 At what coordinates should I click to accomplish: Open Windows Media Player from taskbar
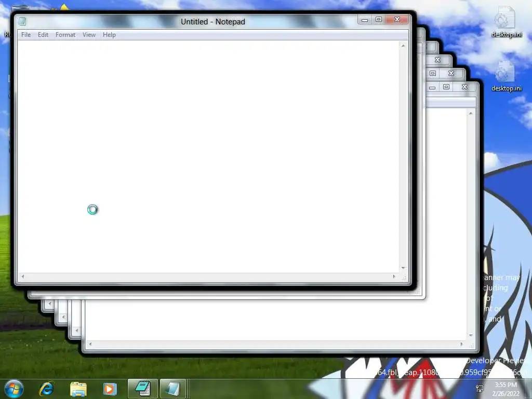[x=110, y=389]
